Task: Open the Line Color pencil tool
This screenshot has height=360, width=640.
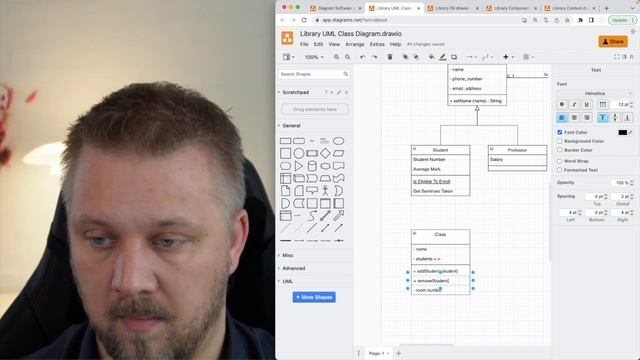Action: coord(443,57)
